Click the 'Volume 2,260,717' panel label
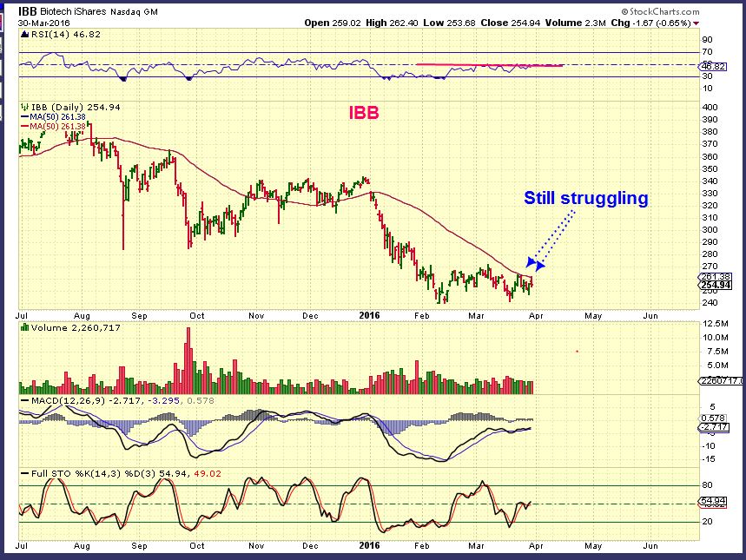Screen dimensions: 746x560 (x=76, y=327)
